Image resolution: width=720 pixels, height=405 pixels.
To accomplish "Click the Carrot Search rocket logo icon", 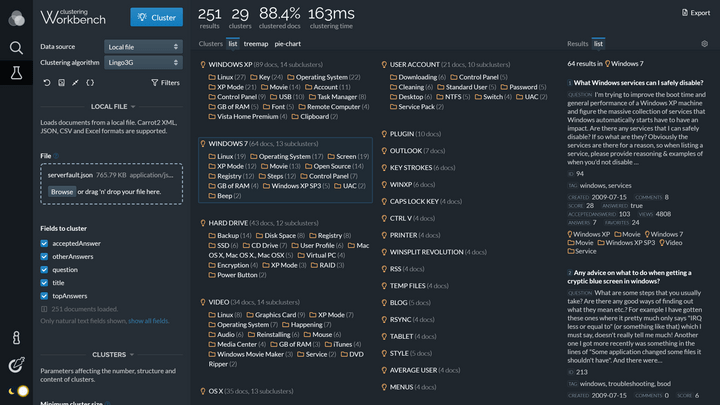I will coord(16,365).
